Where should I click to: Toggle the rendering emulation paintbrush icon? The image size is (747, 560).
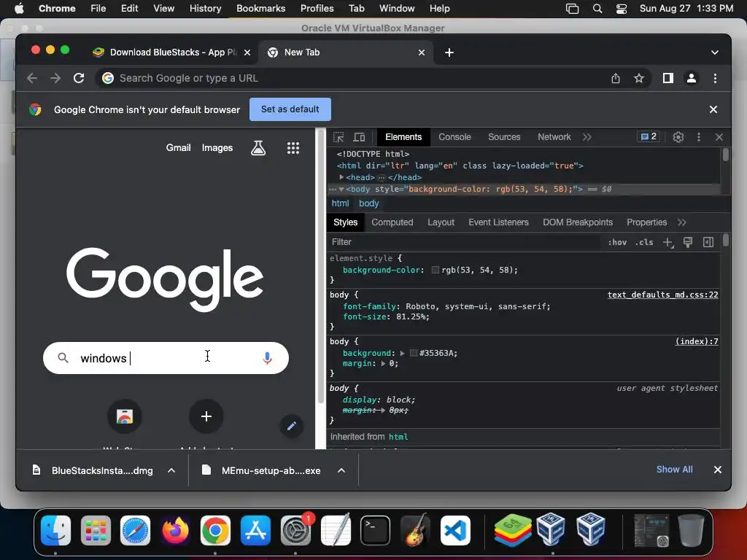687,242
